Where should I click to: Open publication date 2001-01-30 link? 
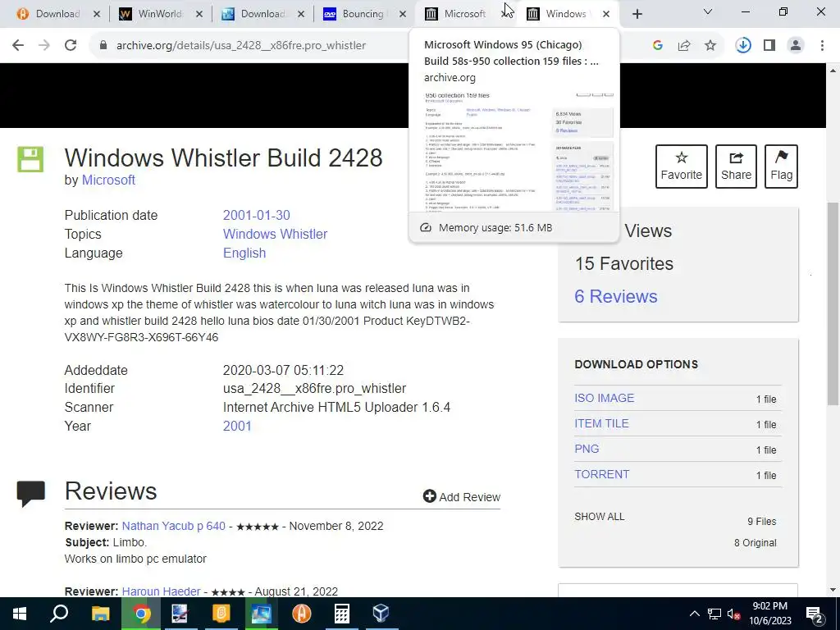257,216
